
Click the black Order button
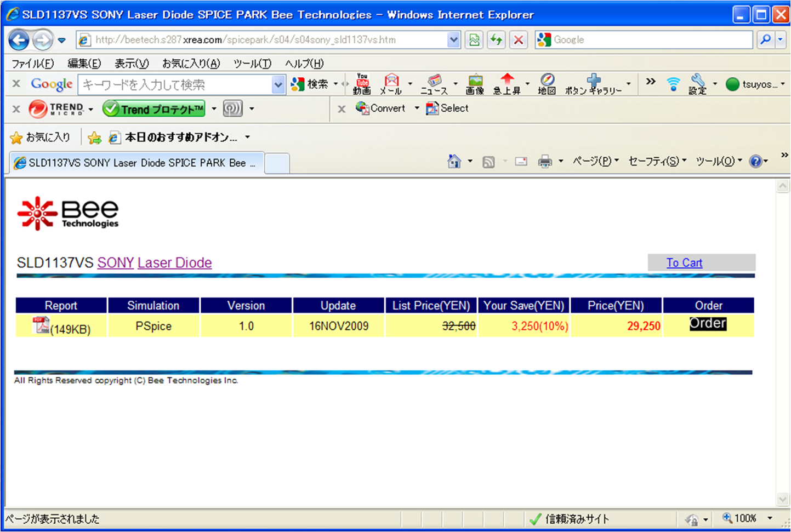point(708,323)
